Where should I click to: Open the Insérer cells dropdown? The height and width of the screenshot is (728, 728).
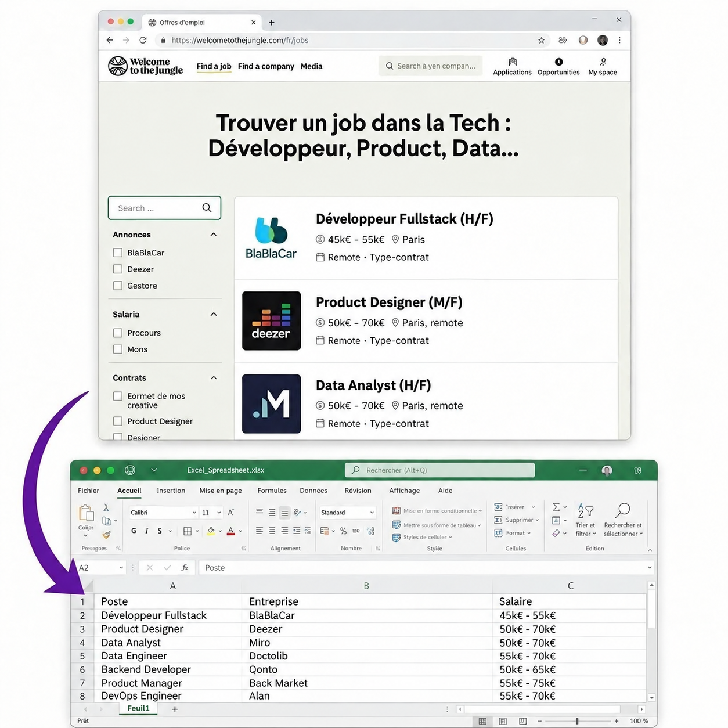[534, 507]
